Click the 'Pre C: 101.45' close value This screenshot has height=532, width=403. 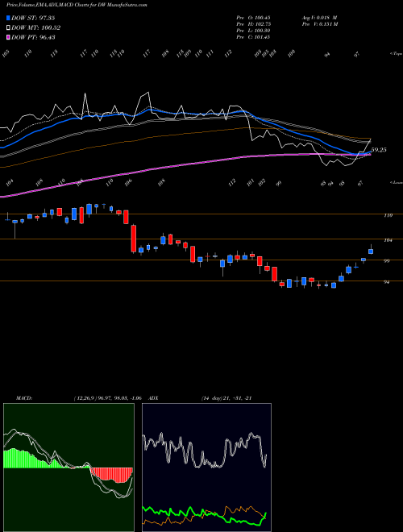click(253, 37)
